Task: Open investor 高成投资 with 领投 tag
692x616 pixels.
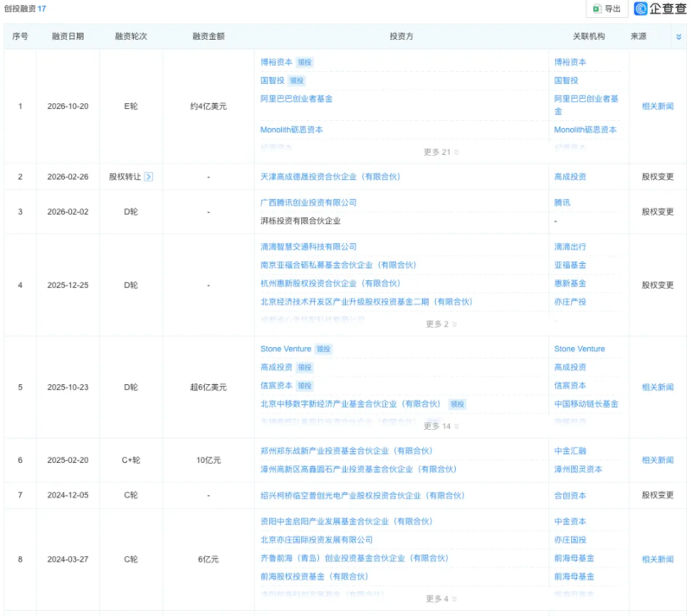Action: 276,368
